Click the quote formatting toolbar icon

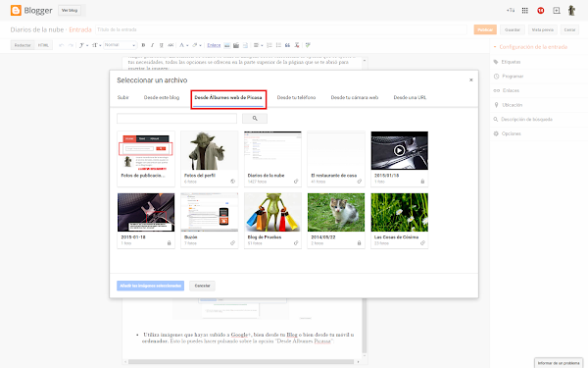point(287,45)
